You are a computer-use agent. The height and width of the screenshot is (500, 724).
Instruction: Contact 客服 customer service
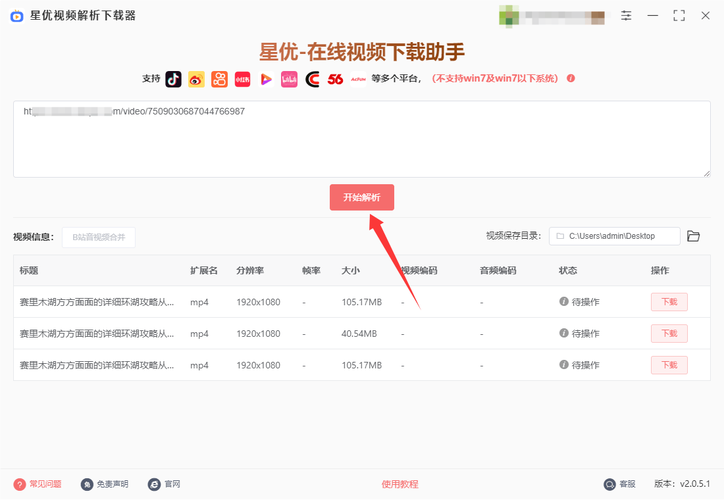620,484
